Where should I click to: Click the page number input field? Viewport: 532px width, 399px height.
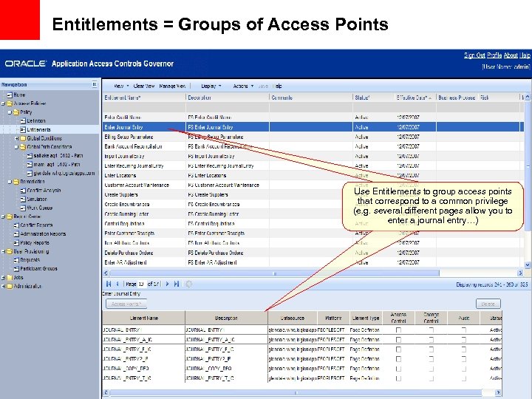click(141, 284)
